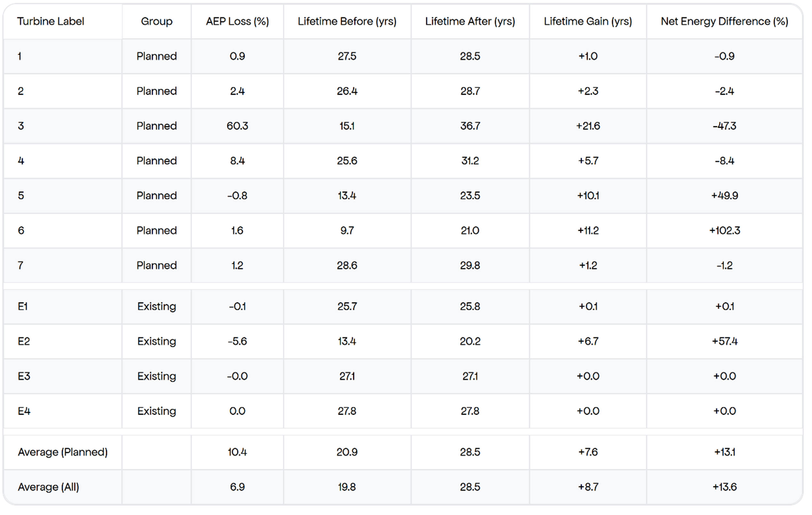Select the Lifetime Gain (yrs) header
812x515 pixels.
[588, 21]
